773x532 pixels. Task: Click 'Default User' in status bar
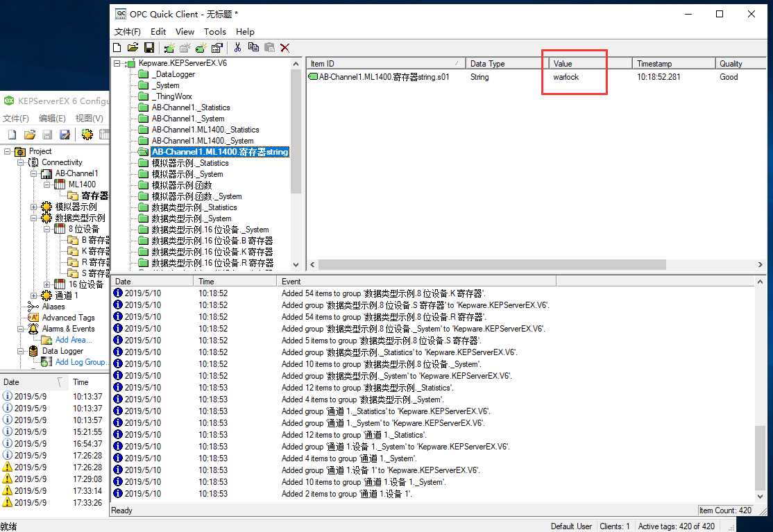tap(571, 526)
